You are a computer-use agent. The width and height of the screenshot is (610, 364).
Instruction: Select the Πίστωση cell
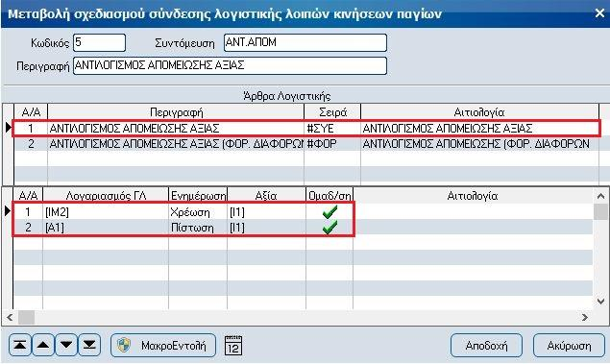(198, 228)
